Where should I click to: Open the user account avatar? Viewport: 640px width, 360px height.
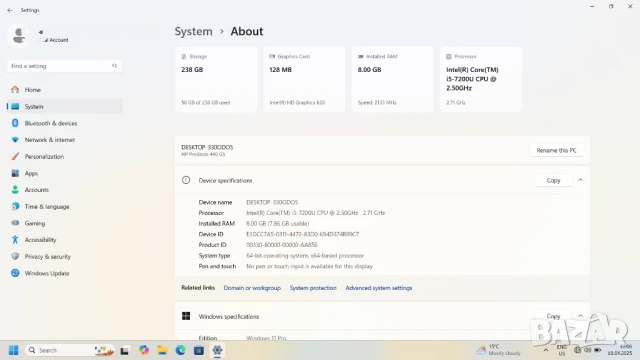click(x=18, y=36)
